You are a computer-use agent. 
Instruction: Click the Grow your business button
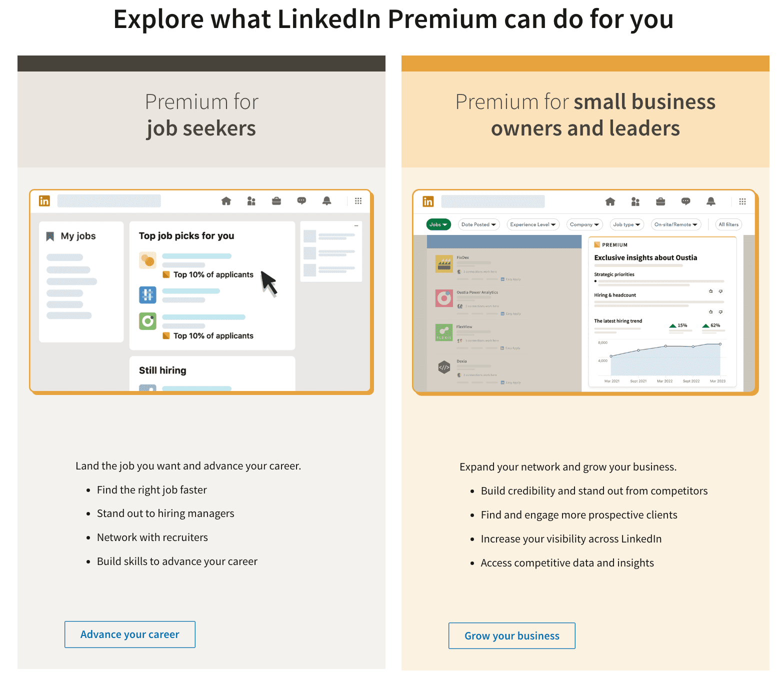point(511,635)
